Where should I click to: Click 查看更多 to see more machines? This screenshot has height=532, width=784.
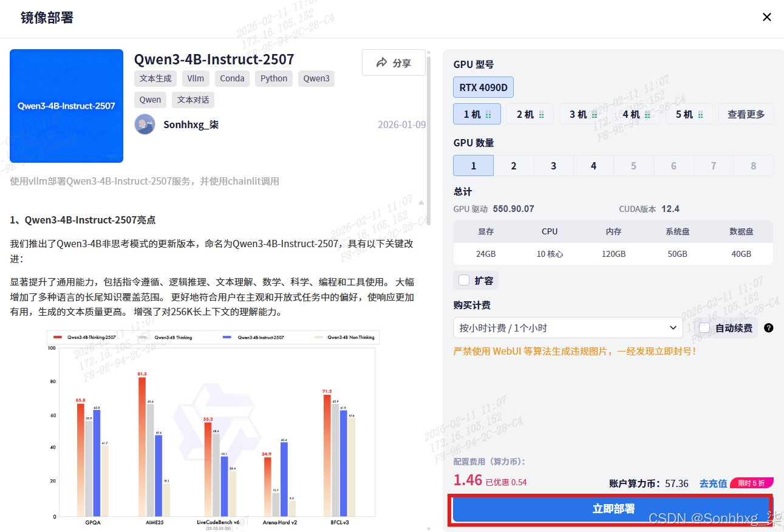[746, 114]
